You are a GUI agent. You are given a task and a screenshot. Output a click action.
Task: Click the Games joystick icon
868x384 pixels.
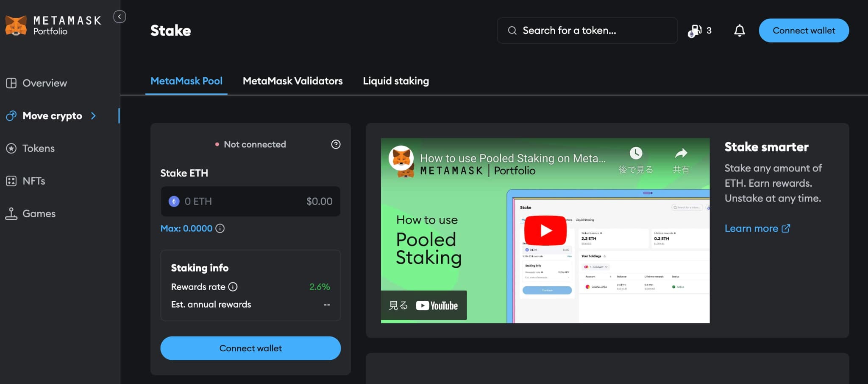tap(11, 213)
